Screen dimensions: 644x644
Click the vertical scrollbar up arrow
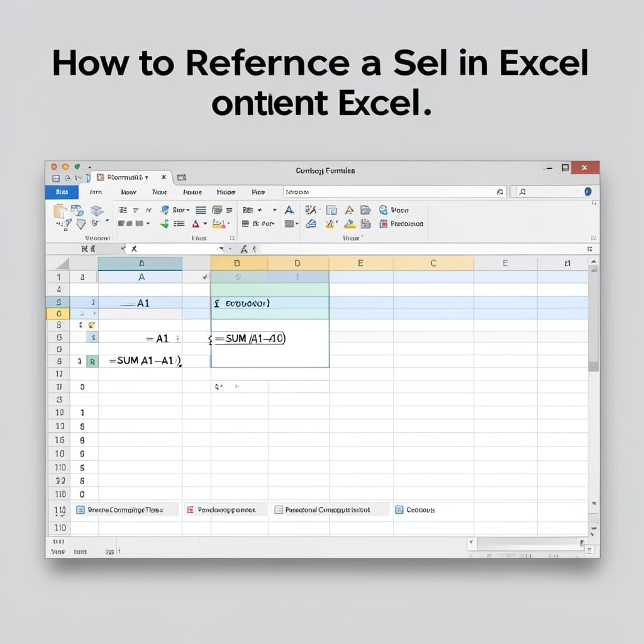[594, 262]
